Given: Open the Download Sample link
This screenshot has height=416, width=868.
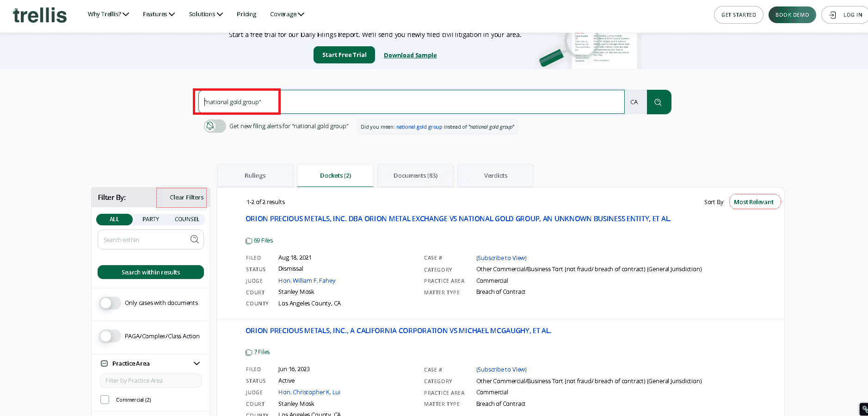Looking at the screenshot, I should 410,55.
